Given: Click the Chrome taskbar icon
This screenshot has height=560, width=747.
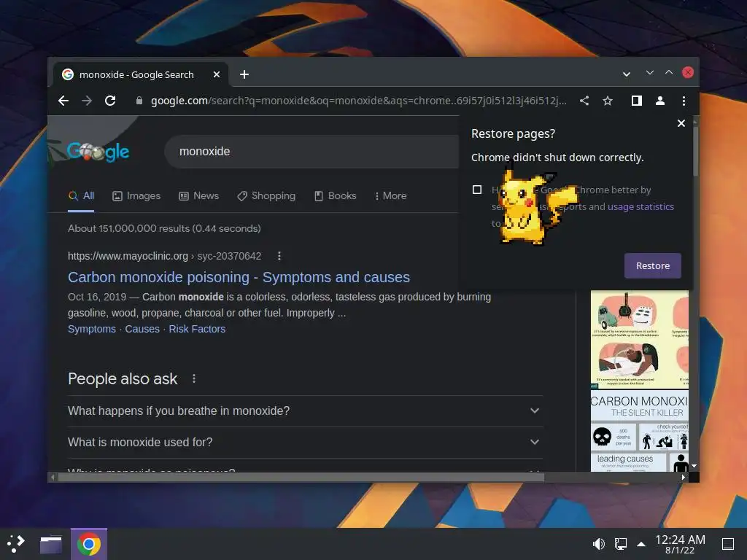Looking at the screenshot, I should [x=88, y=544].
